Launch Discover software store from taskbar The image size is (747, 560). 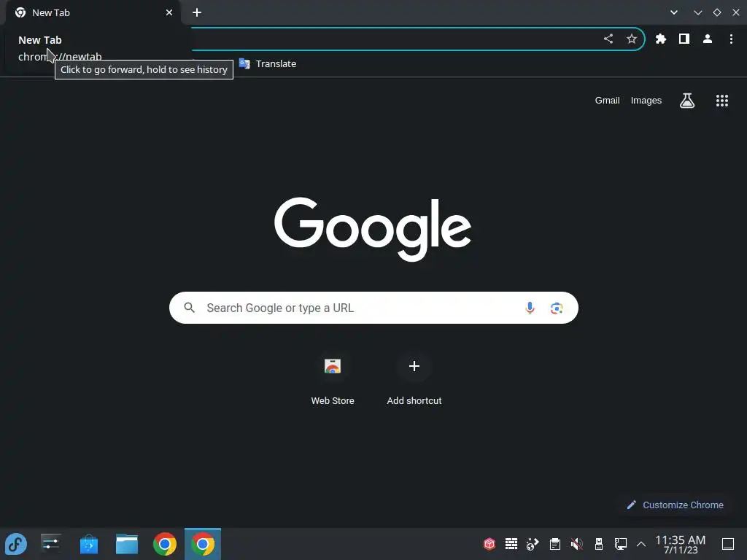(88, 544)
